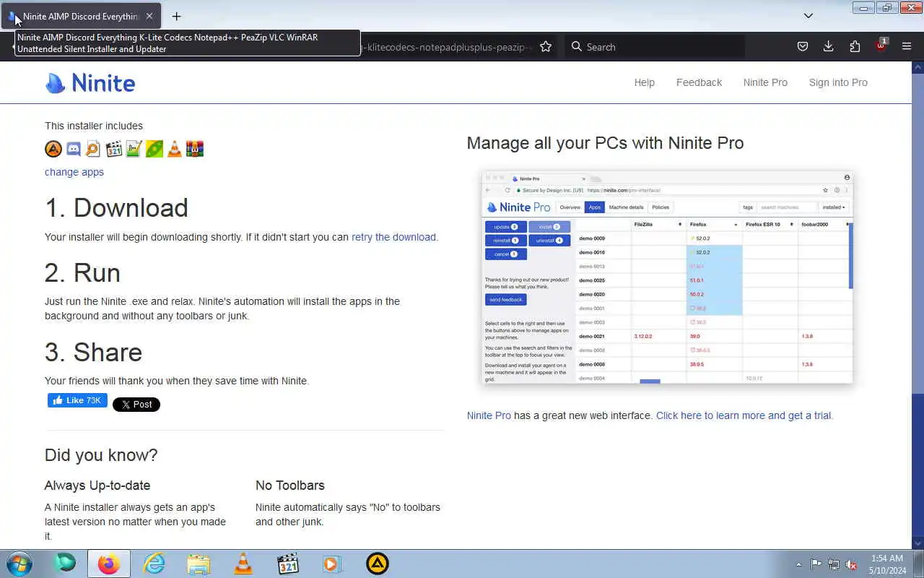The width and height of the screenshot is (924, 578).
Task: Close the Ninite browser tab
Action: [x=149, y=16]
